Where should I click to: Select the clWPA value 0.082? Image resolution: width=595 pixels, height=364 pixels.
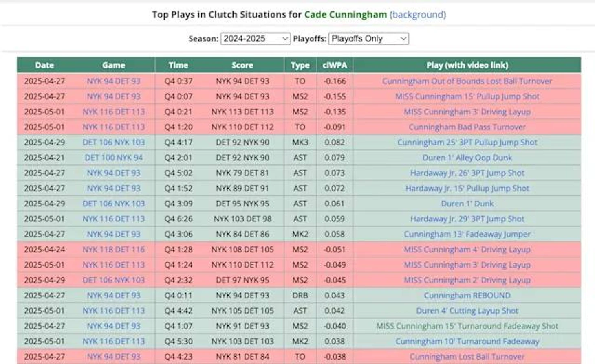(x=335, y=142)
